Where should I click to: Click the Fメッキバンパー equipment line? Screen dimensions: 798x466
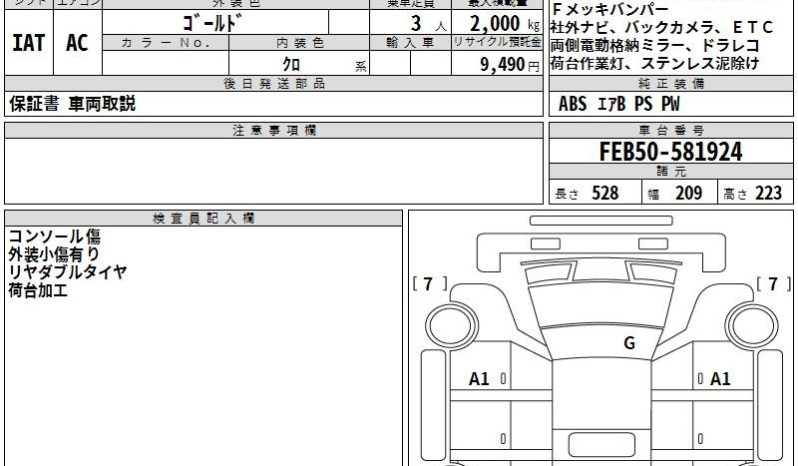pos(610,9)
